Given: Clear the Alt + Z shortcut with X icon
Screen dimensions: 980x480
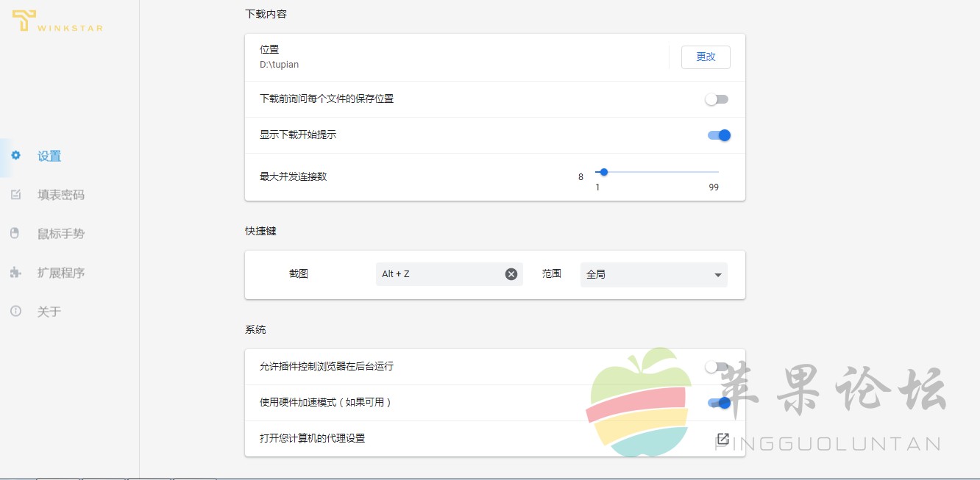Looking at the screenshot, I should click(x=511, y=274).
